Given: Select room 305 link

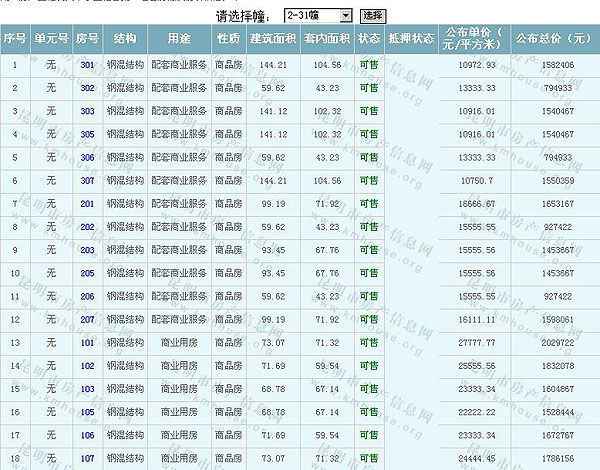Looking at the screenshot, I should 87,134.
